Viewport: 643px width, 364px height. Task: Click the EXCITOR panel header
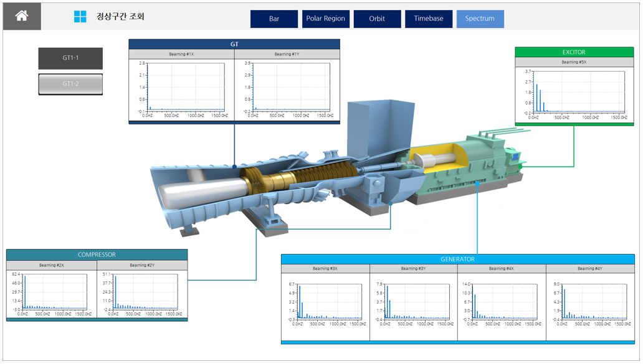pos(574,52)
